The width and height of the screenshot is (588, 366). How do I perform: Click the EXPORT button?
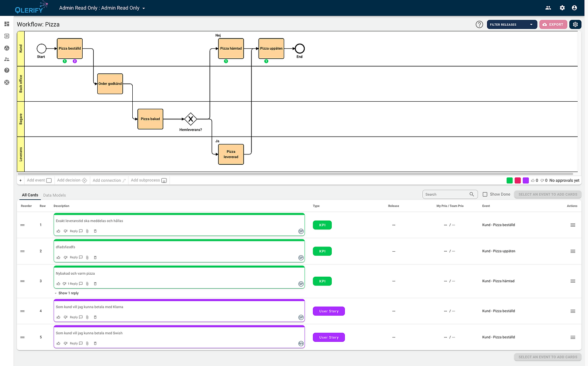tap(553, 24)
